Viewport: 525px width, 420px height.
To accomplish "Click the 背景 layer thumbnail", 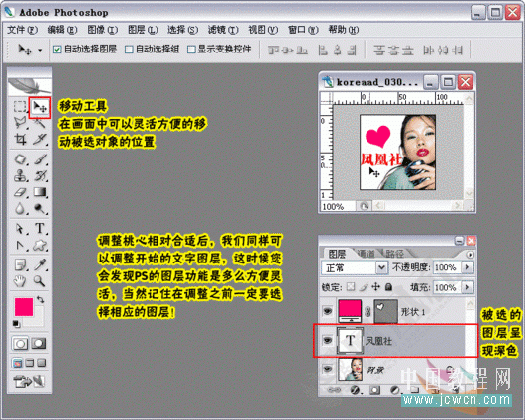I will tap(351, 369).
